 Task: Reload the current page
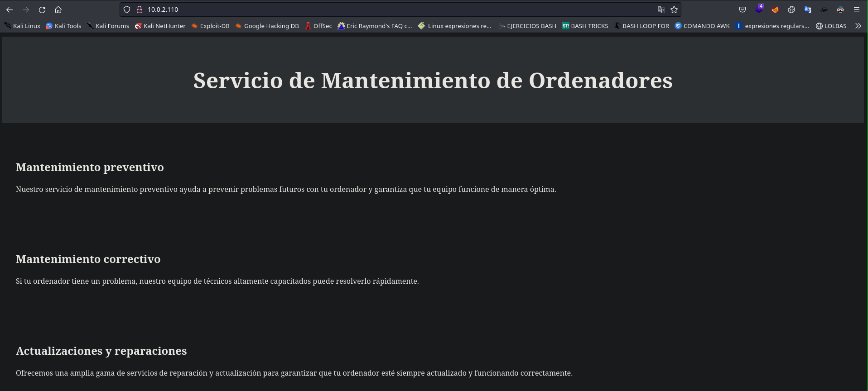pos(42,10)
